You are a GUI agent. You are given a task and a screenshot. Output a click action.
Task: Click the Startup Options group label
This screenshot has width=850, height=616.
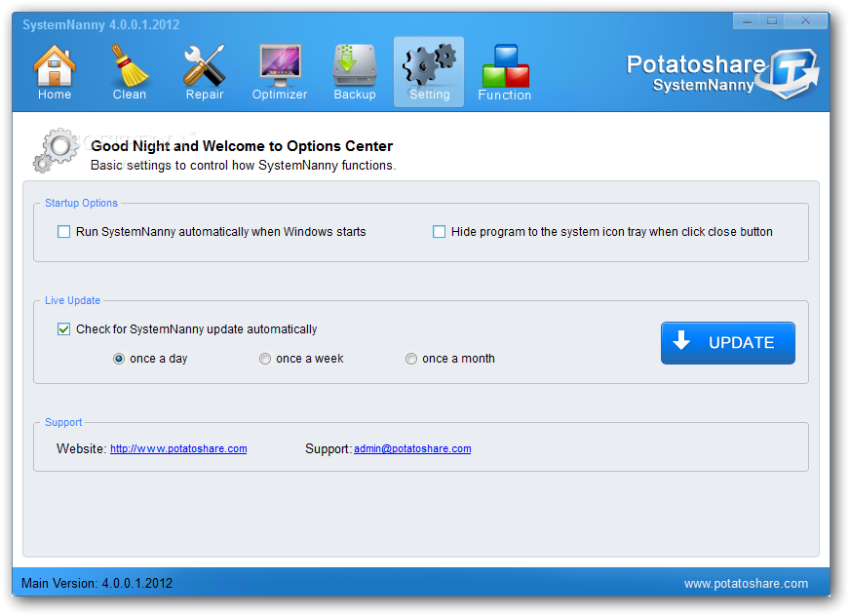[x=81, y=203]
